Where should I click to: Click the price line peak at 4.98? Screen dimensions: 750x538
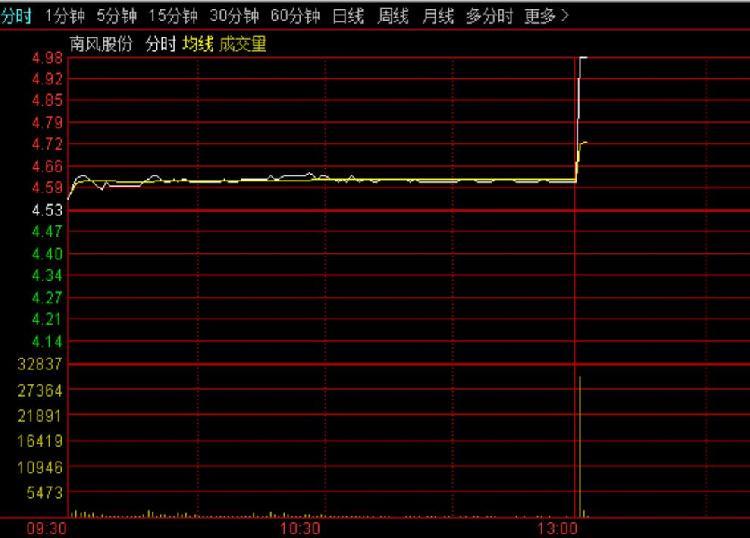pos(583,58)
